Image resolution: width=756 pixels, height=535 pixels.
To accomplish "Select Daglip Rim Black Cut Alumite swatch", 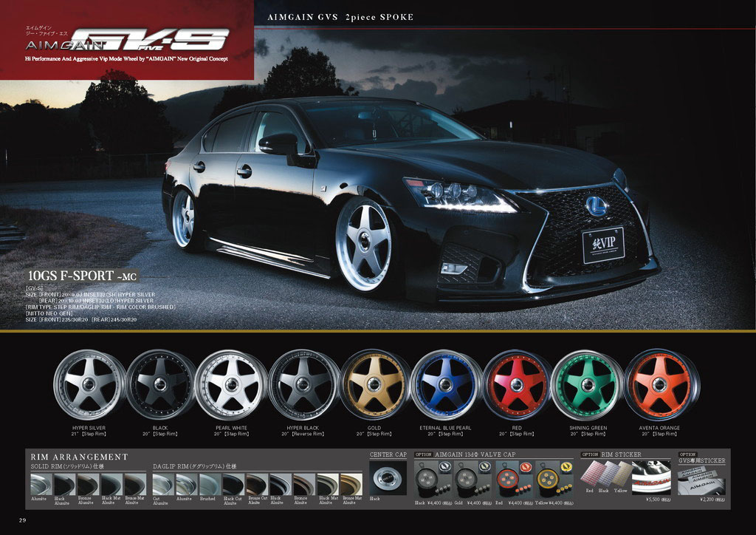I will [x=233, y=484].
